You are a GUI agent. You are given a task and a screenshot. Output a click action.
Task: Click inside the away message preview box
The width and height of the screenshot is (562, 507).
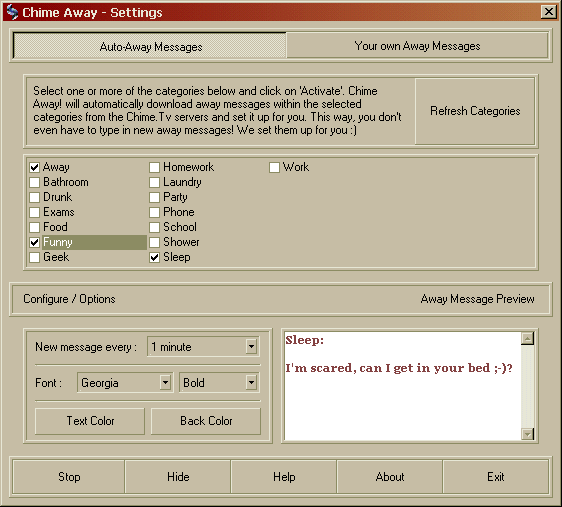coord(403,386)
